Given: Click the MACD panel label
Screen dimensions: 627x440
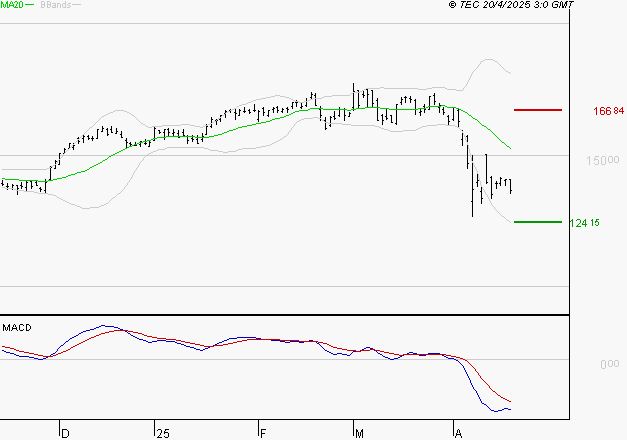Looking at the screenshot, I should tap(17, 328).
